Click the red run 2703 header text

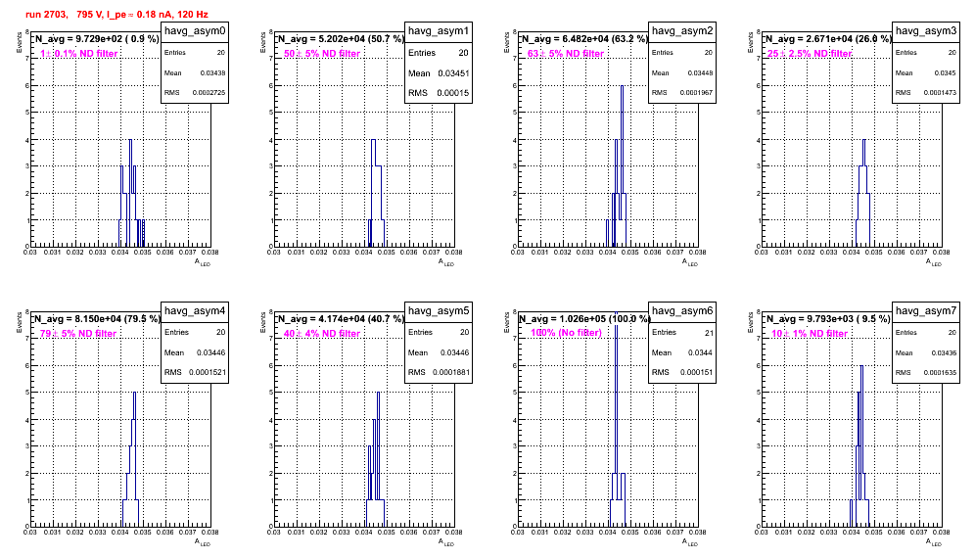pyautogui.click(x=116, y=15)
